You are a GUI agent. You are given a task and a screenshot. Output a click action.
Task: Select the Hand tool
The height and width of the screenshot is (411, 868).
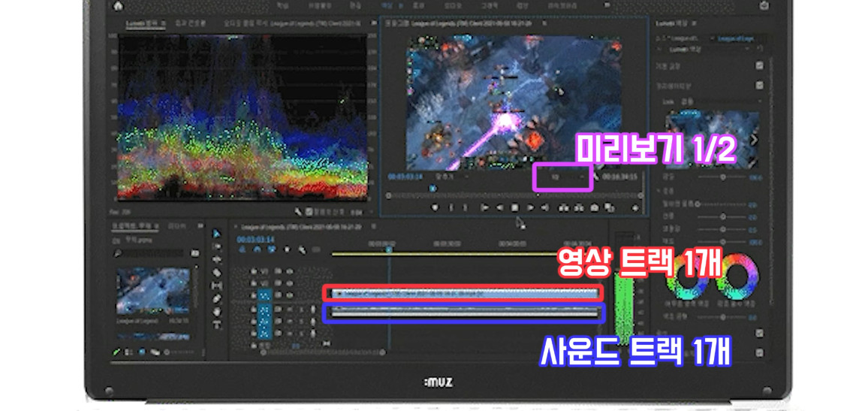(x=216, y=312)
